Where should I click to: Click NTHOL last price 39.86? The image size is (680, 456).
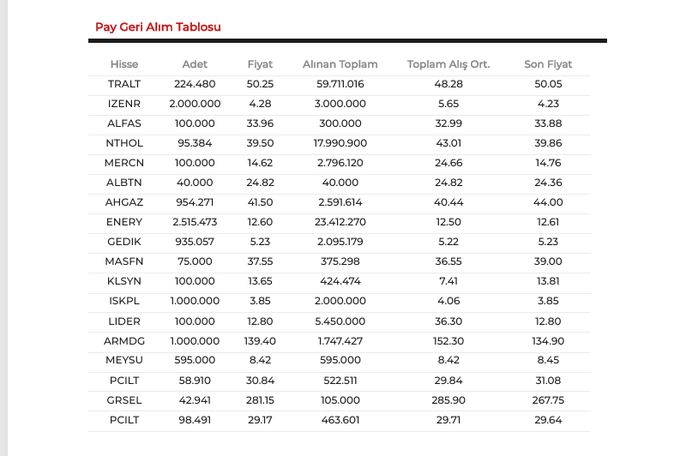(x=548, y=143)
